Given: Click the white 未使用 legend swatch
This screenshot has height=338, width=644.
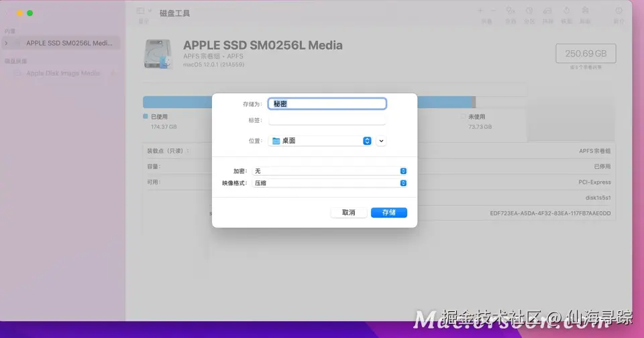Looking at the screenshot, I should (x=463, y=116).
